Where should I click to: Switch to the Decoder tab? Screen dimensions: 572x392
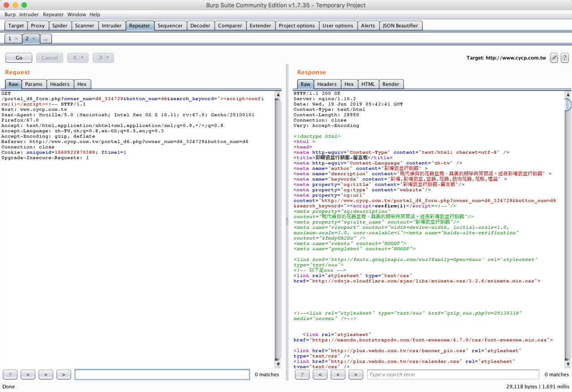click(x=200, y=25)
